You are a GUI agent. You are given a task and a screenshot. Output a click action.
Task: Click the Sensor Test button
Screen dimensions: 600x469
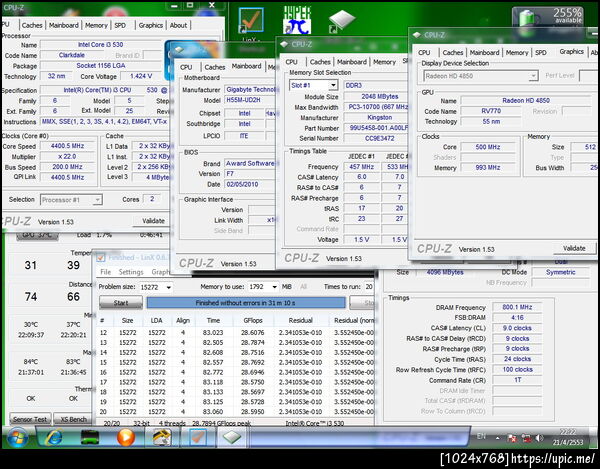pyautogui.click(x=30, y=419)
